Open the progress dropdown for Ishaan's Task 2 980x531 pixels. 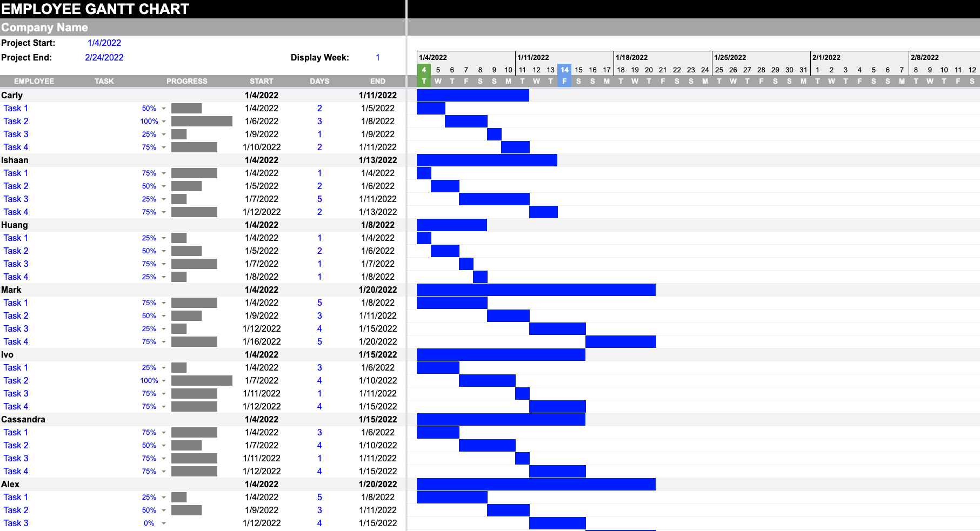pyautogui.click(x=164, y=186)
